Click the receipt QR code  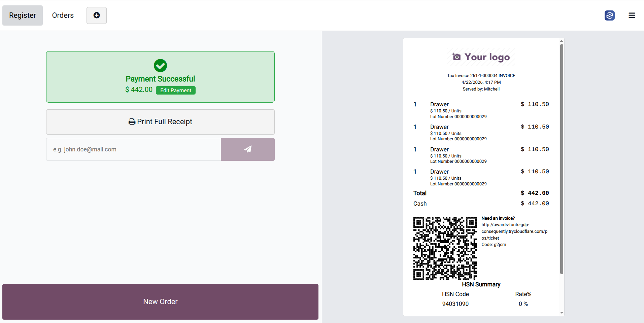445,248
